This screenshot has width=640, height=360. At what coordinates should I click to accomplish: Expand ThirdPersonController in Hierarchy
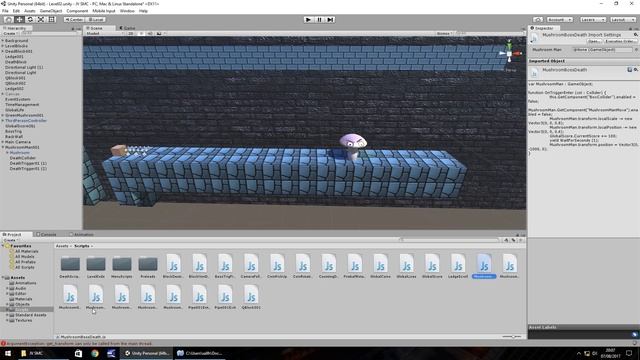[x=3, y=121]
